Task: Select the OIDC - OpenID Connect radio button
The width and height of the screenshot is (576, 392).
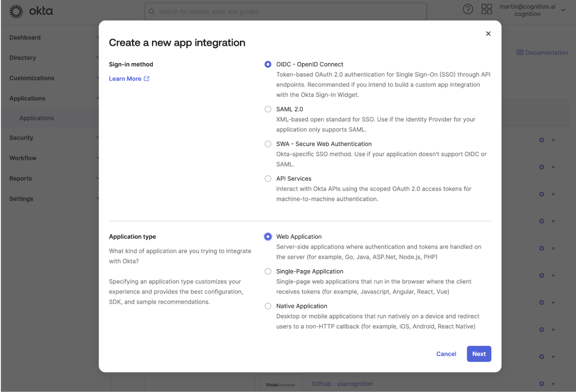Action: point(268,64)
